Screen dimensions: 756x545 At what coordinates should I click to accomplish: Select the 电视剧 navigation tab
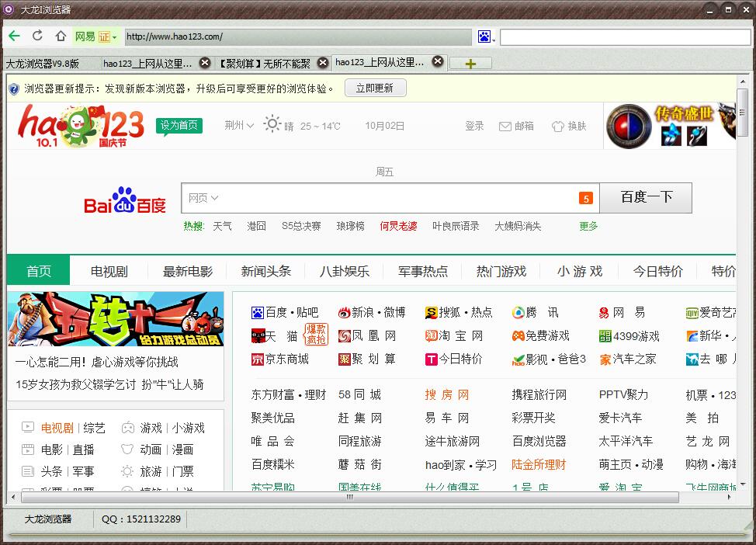(109, 271)
